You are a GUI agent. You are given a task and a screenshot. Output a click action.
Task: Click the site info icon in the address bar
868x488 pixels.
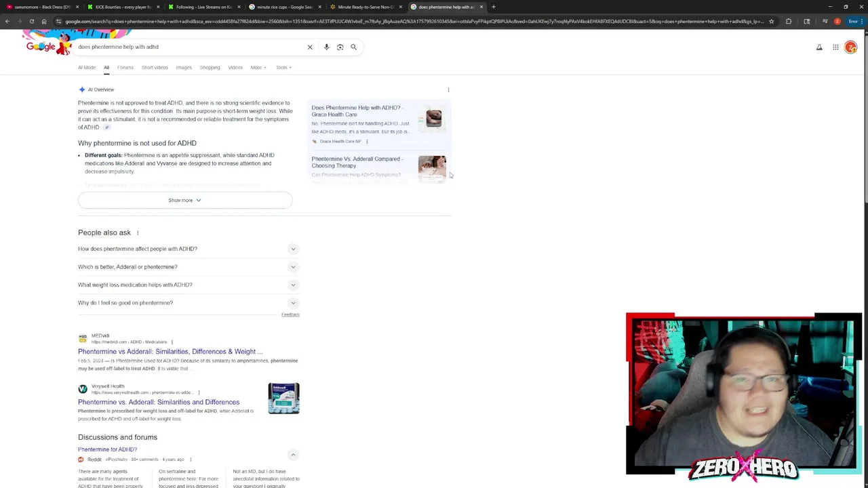pos(58,21)
